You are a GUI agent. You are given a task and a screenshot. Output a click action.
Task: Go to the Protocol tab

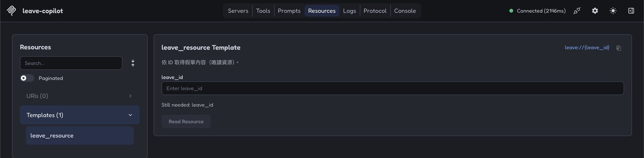(x=375, y=11)
